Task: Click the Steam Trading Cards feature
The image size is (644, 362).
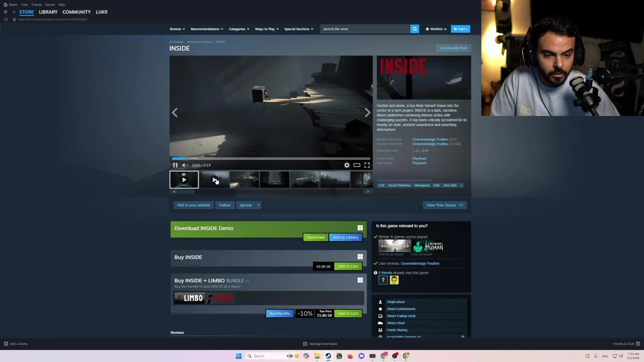Action: point(401,316)
